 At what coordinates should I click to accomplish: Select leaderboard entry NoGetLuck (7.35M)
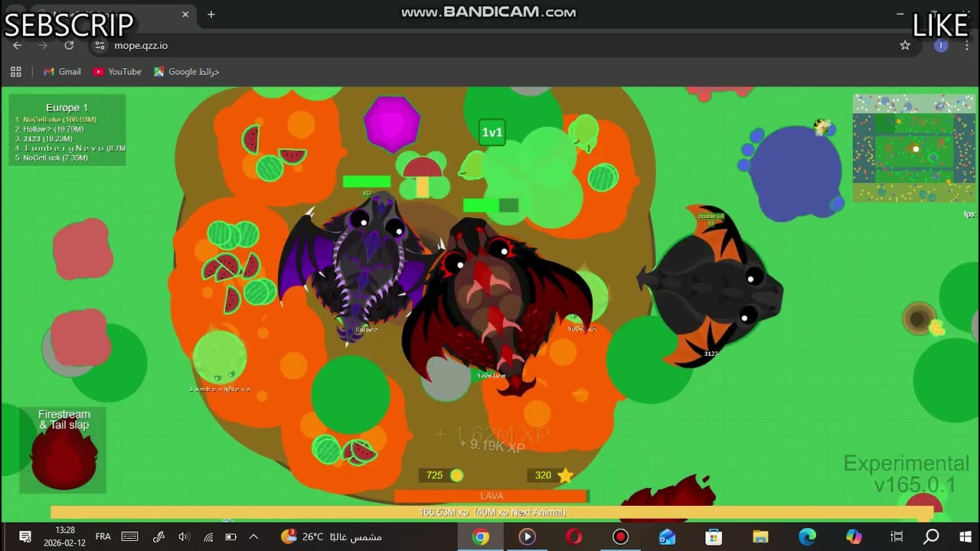point(52,158)
